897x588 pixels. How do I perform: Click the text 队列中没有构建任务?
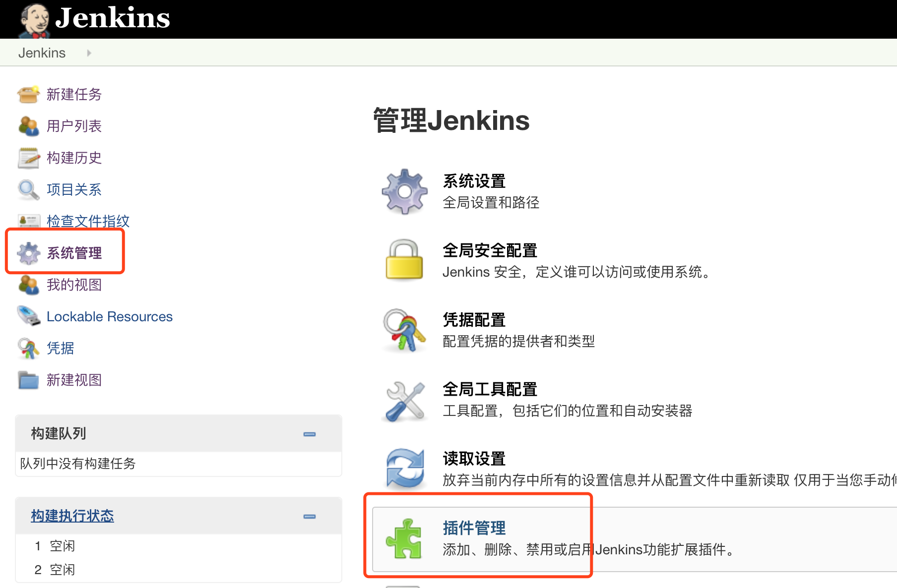click(78, 464)
